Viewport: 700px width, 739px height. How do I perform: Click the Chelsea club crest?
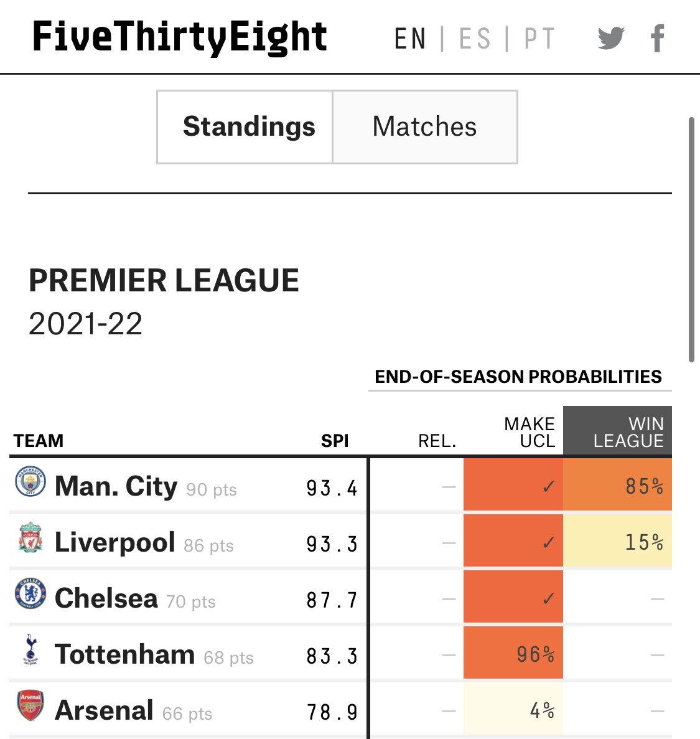(x=30, y=594)
